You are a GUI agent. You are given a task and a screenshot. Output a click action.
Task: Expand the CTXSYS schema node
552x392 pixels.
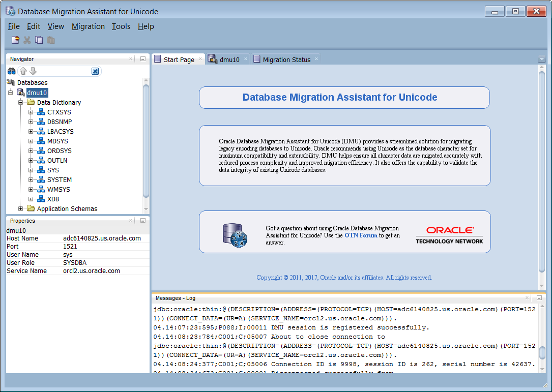[x=31, y=112]
